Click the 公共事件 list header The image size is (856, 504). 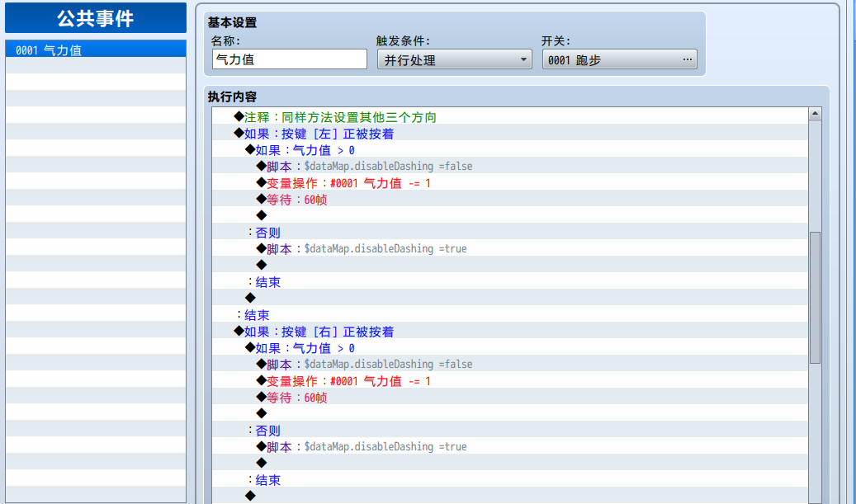[96, 18]
